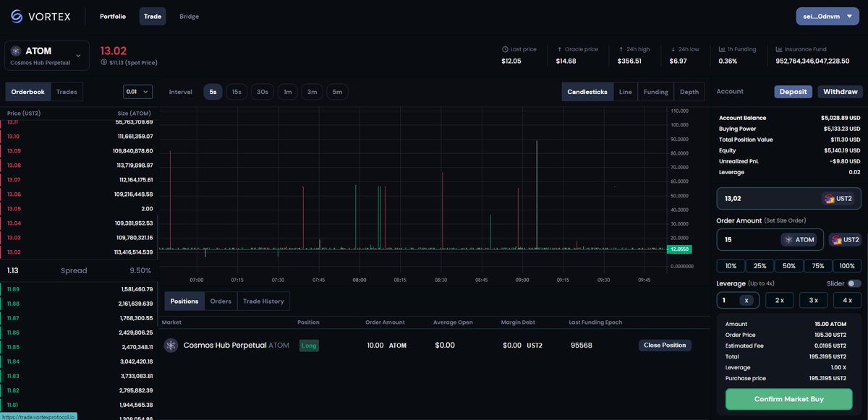Select the 1m interval

point(288,92)
